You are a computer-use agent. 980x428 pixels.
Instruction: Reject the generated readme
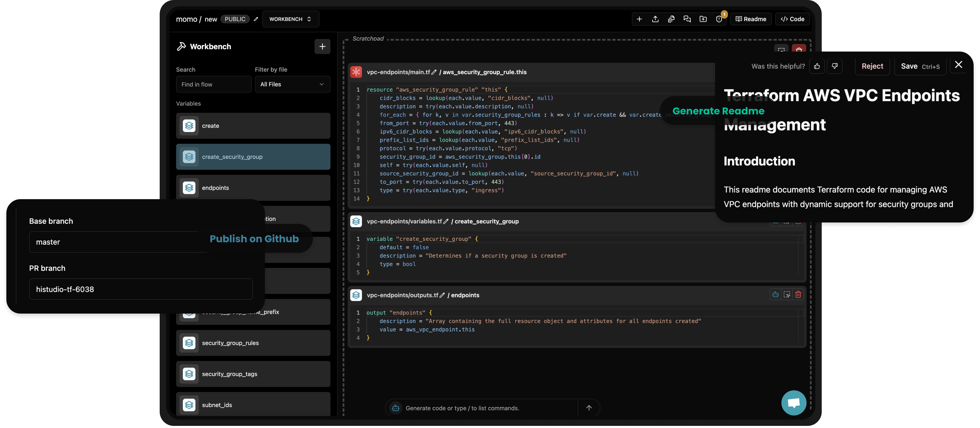click(872, 66)
